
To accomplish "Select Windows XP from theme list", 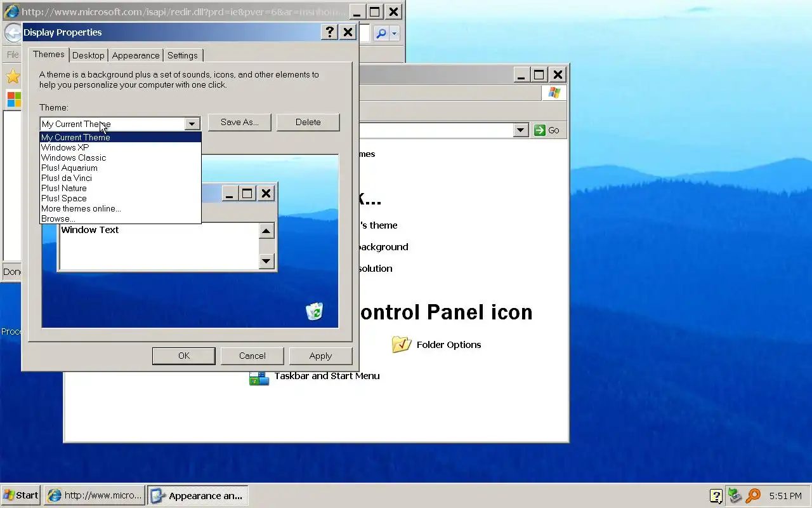I will point(121,147).
